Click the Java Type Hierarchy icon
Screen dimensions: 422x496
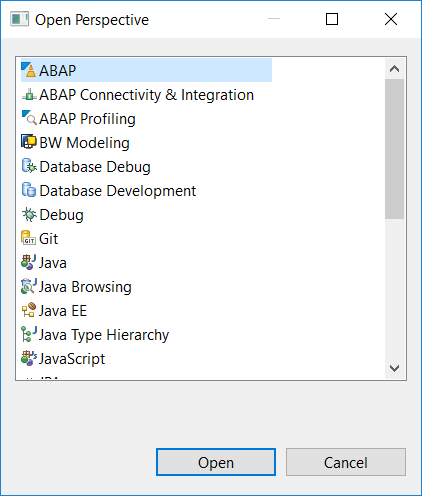pyautogui.click(x=29, y=334)
